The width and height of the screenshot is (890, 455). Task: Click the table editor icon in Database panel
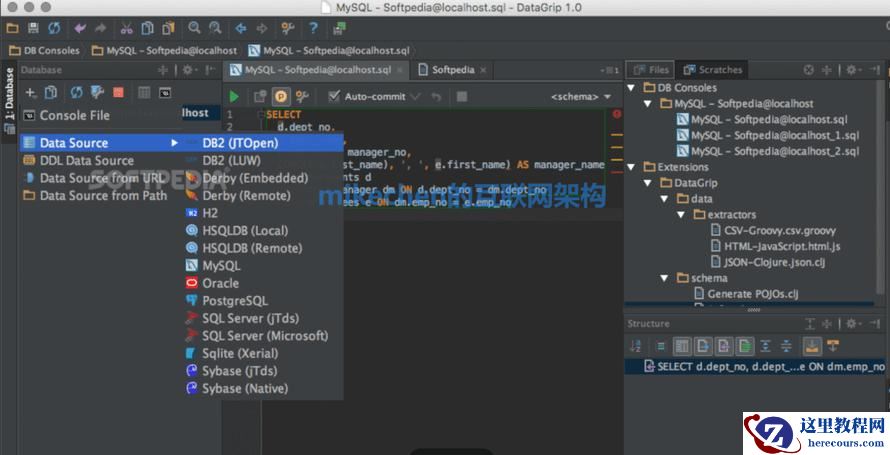(144, 92)
